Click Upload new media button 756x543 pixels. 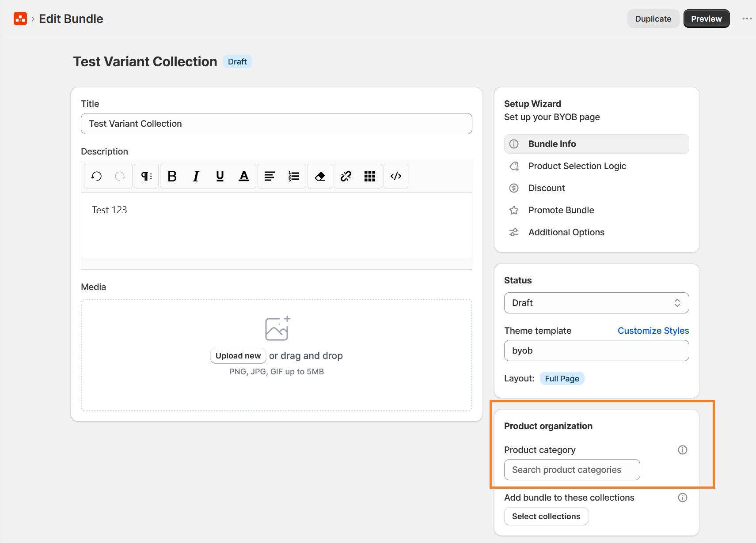[x=238, y=356]
